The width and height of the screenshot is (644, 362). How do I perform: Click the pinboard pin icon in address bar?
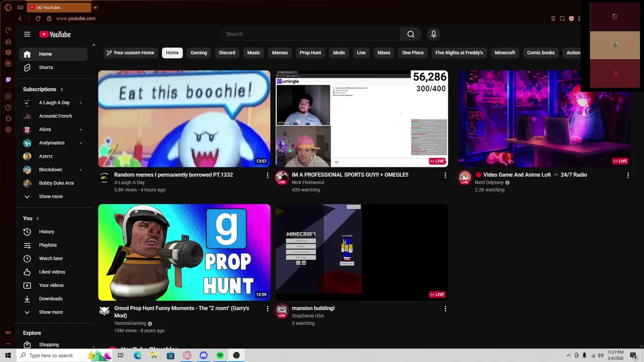coord(553,19)
